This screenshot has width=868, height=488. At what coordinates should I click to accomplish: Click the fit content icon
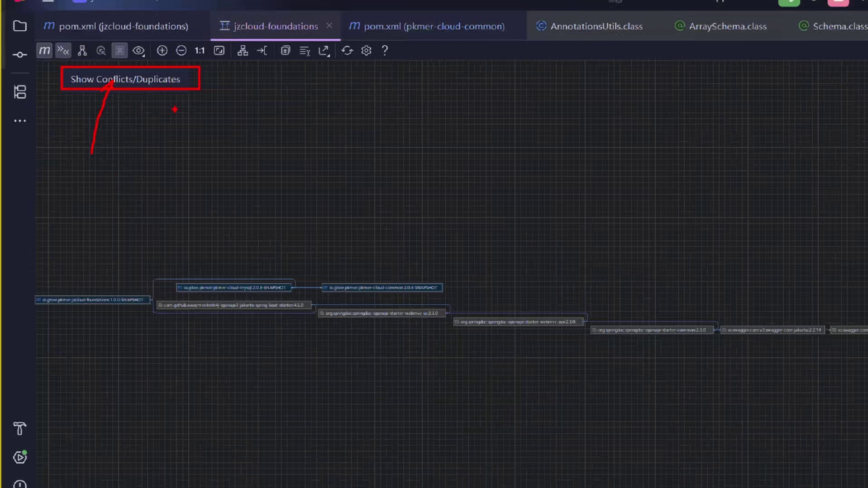(x=219, y=51)
